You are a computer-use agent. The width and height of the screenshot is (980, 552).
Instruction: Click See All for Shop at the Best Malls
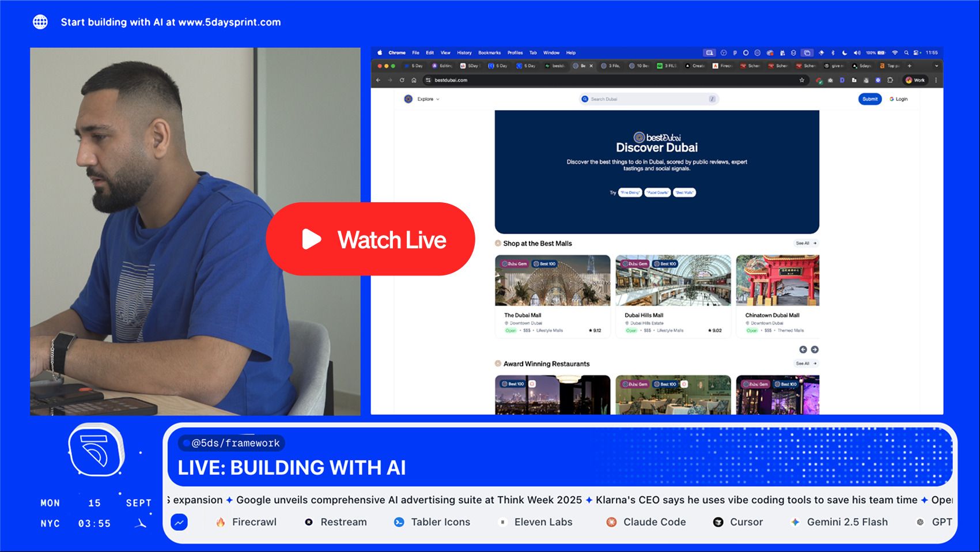pos(807,243)
